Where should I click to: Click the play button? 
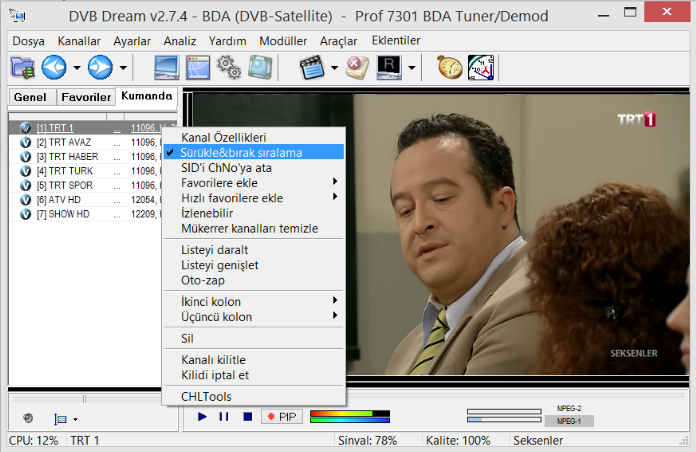tap(202, 416)
